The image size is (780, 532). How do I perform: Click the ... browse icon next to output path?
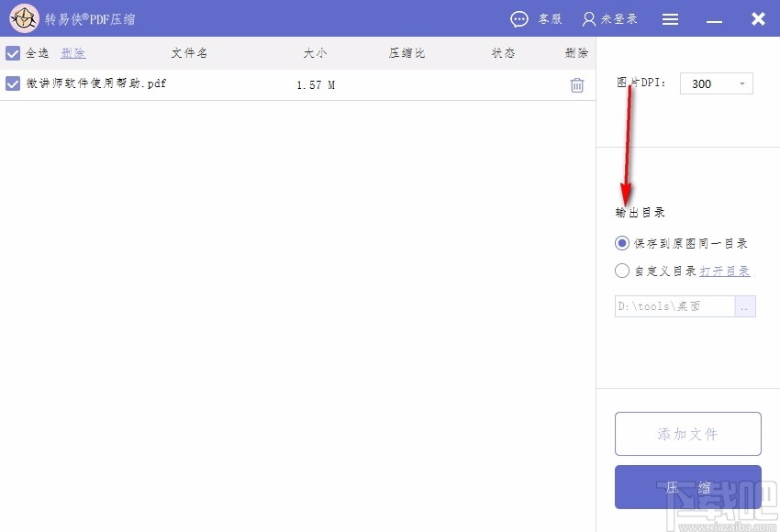[745, 306]
